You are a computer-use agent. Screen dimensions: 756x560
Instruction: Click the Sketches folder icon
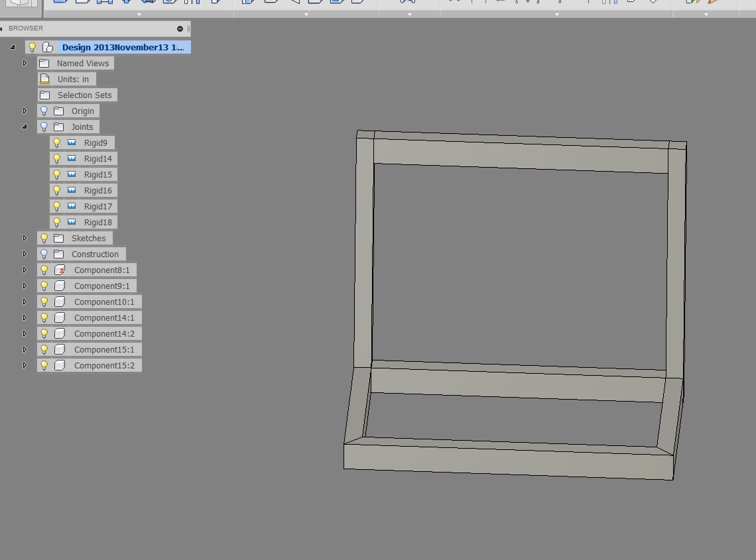[59, 238]
